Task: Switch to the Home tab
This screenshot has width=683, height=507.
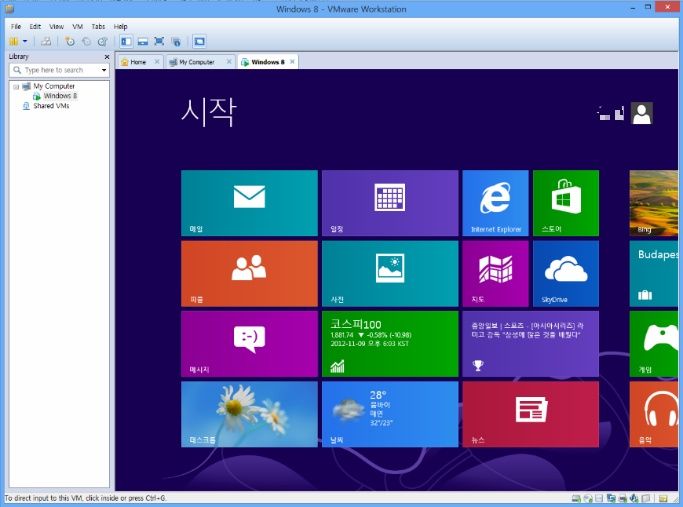Action: [138, 62]
